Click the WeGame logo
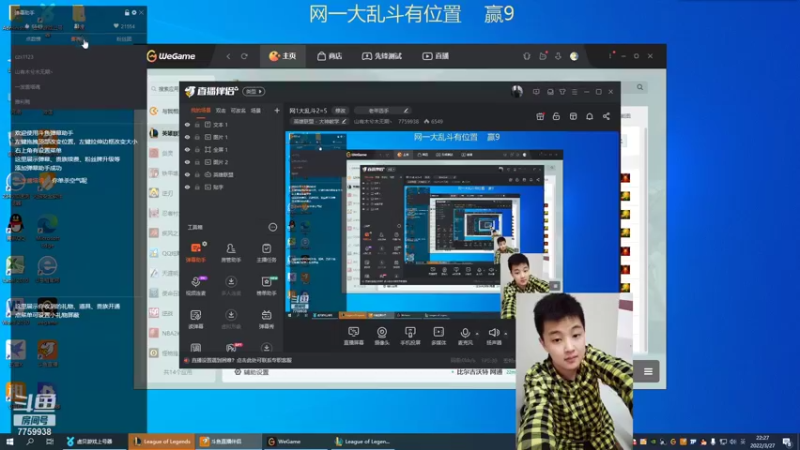This screenshot has height=450, width=800. pos(171,56)
